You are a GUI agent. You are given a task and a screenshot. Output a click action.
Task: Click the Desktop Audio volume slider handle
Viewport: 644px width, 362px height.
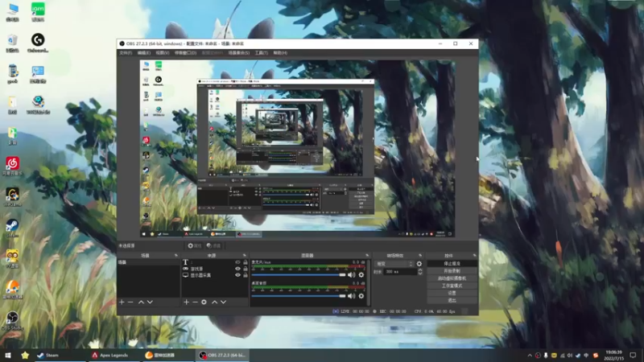(342, 295)
